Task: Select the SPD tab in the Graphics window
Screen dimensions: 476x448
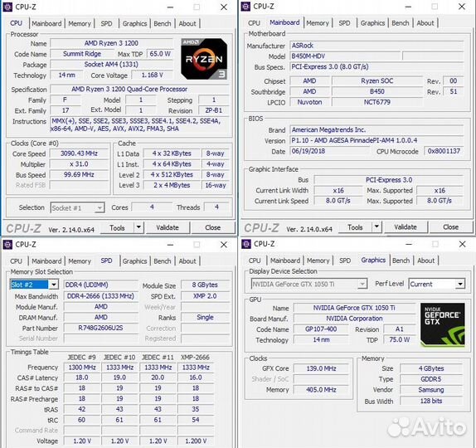Action: 345,261
